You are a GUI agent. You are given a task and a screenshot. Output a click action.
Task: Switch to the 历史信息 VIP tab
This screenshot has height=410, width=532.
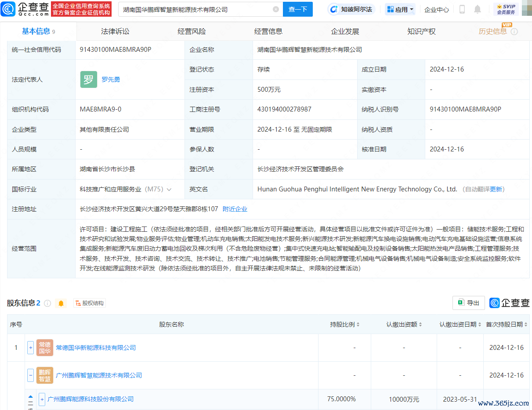(492, 31)
